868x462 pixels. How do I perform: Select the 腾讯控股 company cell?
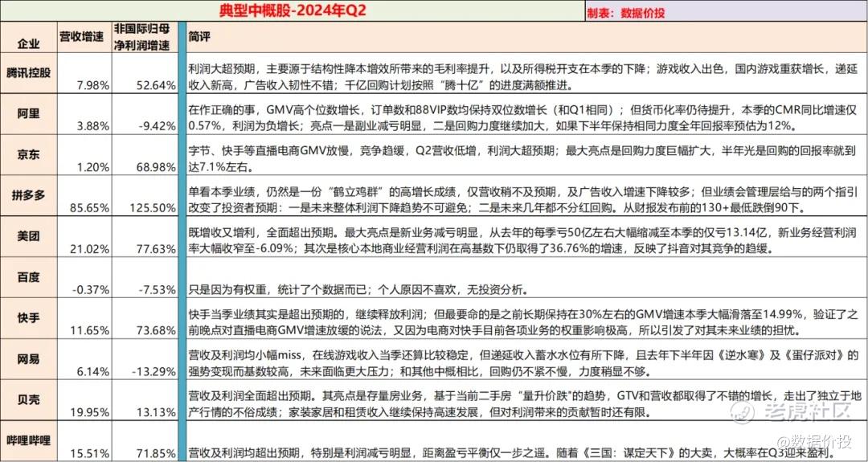pos(28,73)
